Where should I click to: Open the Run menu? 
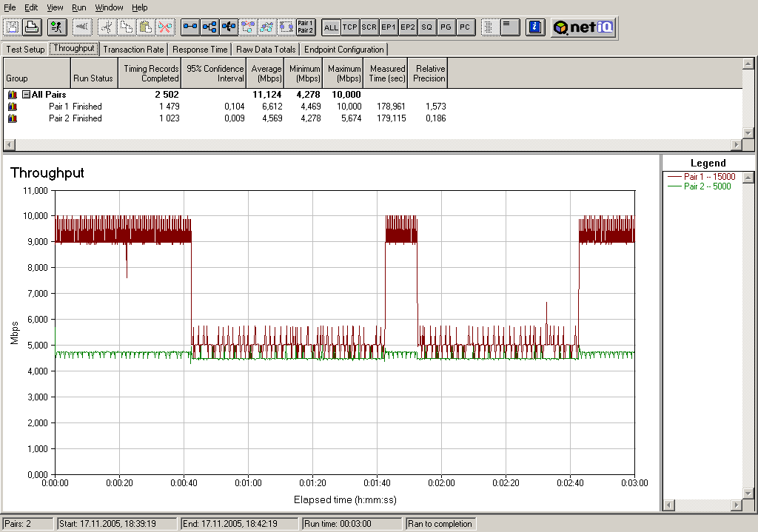[79, 7]
